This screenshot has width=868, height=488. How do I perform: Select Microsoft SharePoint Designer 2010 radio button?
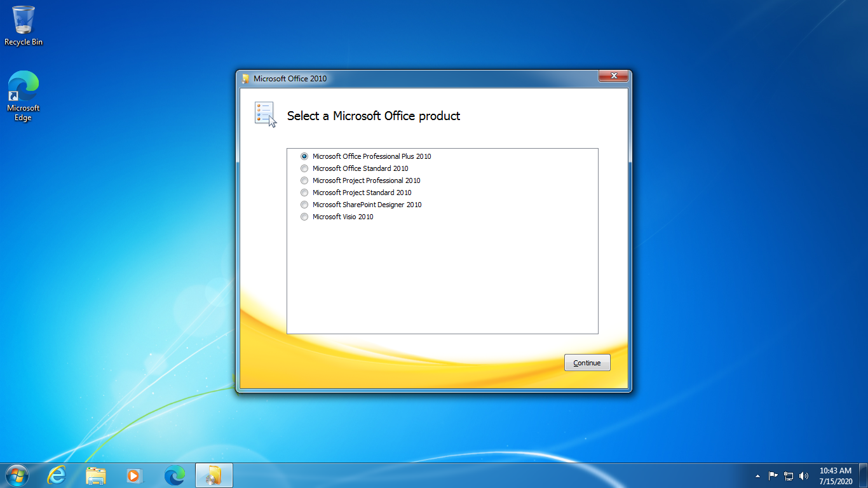coord(304,205)
